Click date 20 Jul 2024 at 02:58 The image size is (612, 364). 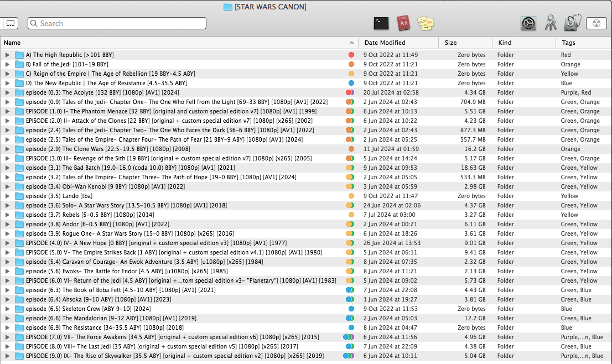pyautogui.click(x=391, y=92)
